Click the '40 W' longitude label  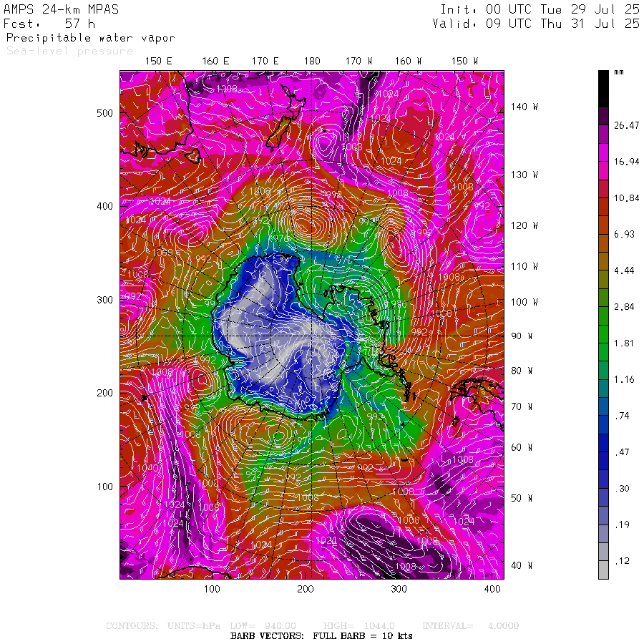[522, 565]
